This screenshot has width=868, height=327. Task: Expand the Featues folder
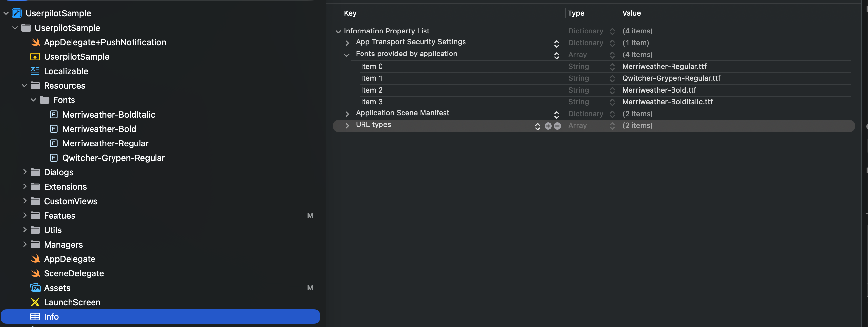click(x=25, y=215)
